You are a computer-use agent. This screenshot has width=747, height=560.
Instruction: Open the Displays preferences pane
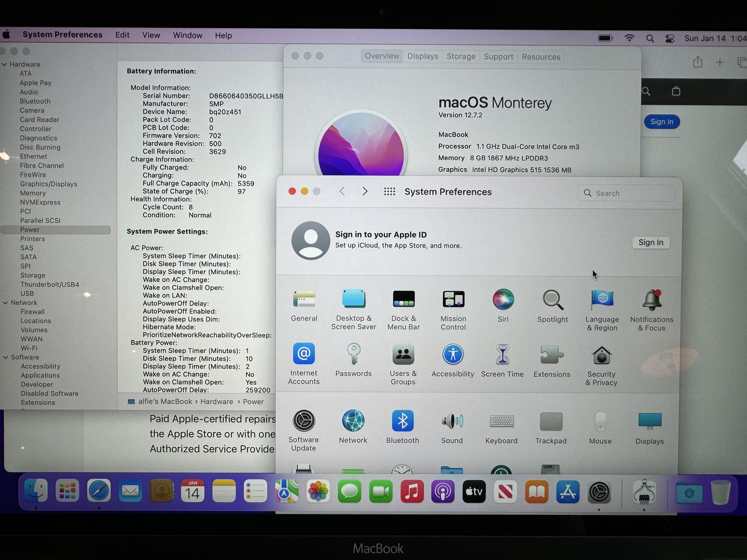tap(649, 428)
